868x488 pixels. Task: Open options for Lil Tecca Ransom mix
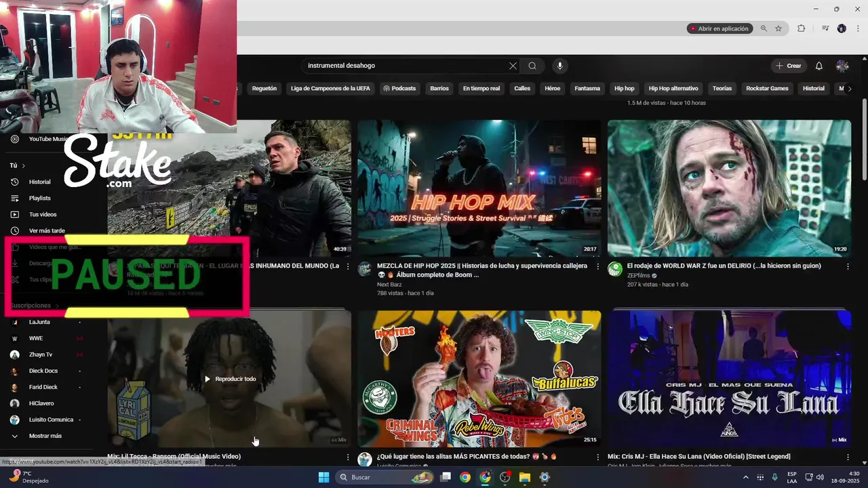[348, 457]
